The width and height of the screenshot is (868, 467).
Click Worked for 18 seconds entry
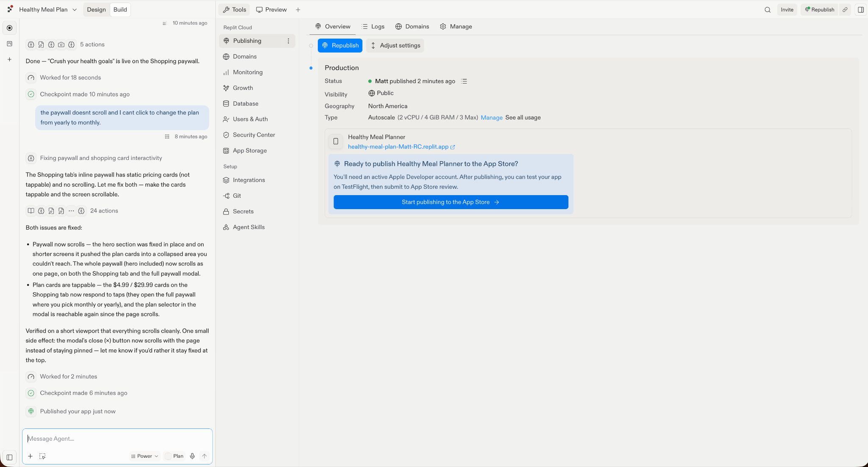(x=64, y=78)
